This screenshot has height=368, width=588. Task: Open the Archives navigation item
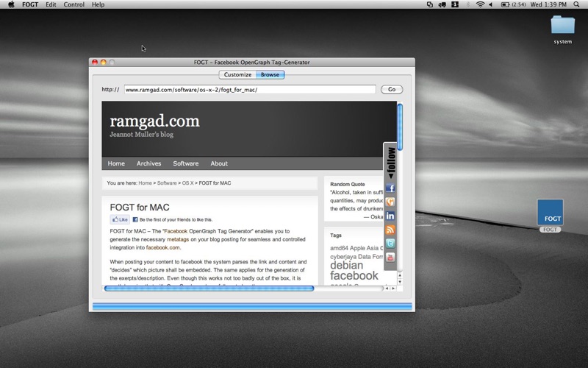pyautogui.click(x=148, y=163)
